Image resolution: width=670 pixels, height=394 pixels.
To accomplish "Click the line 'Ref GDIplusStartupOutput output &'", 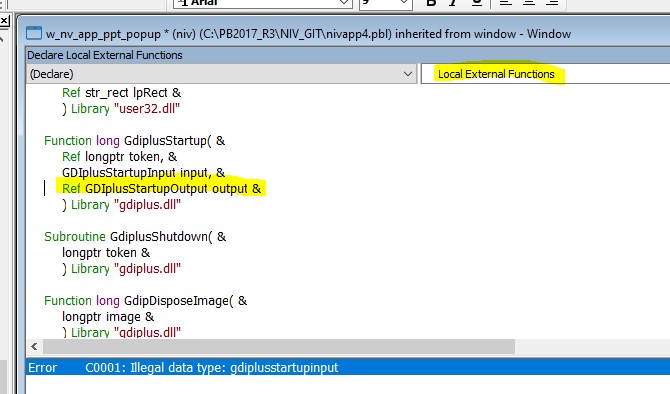I will tap(161, 188).
